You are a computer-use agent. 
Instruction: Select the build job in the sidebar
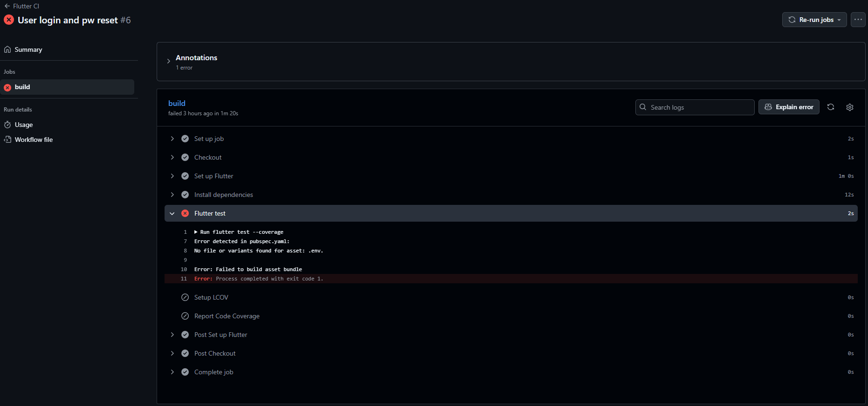22,87
